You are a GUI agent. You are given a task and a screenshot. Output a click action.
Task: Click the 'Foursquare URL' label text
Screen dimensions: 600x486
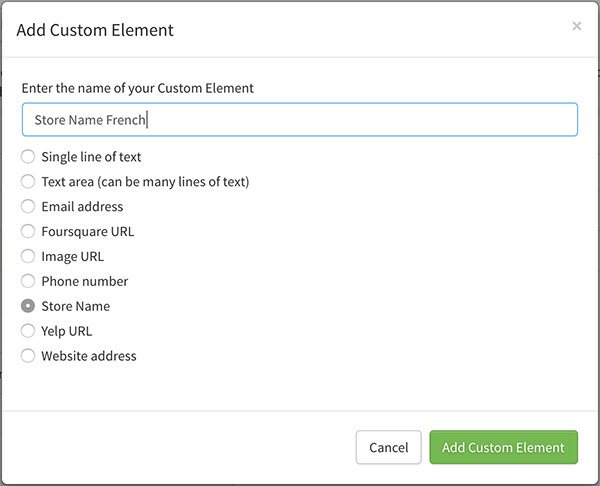point(88,232)
